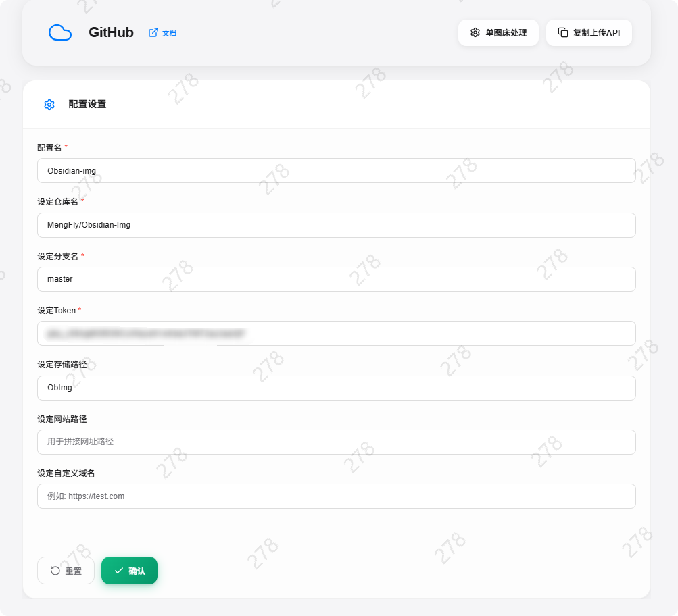Click the blue gear icon beside 配置设置

point(49,105)
